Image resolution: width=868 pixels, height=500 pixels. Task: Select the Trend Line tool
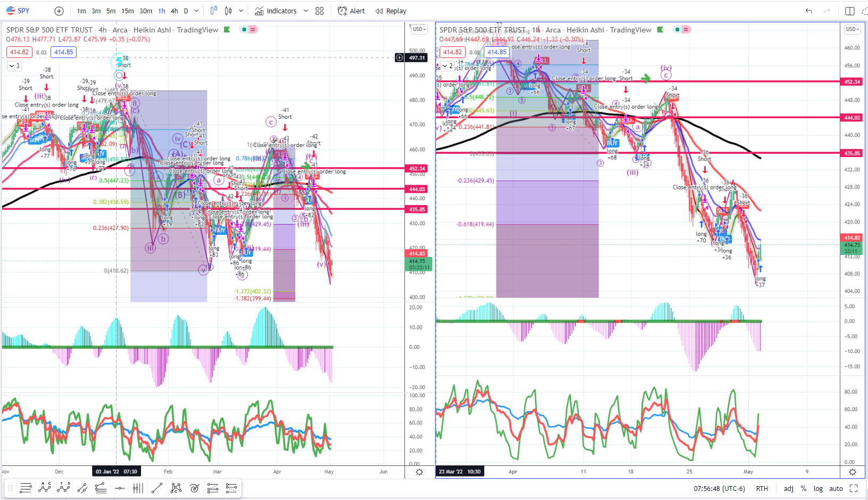pyautogui.click(x=157, y=488)
